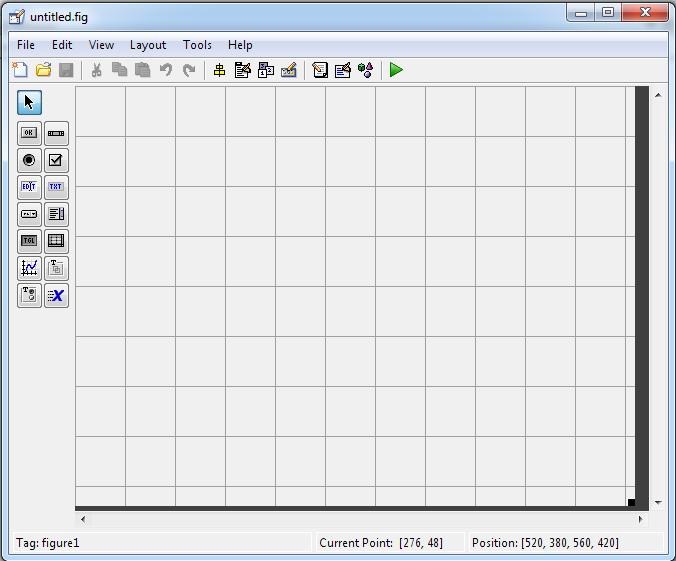This screenshot has height=561, width=676.
Task: Click the Position status readout
Action: point(545,543)
